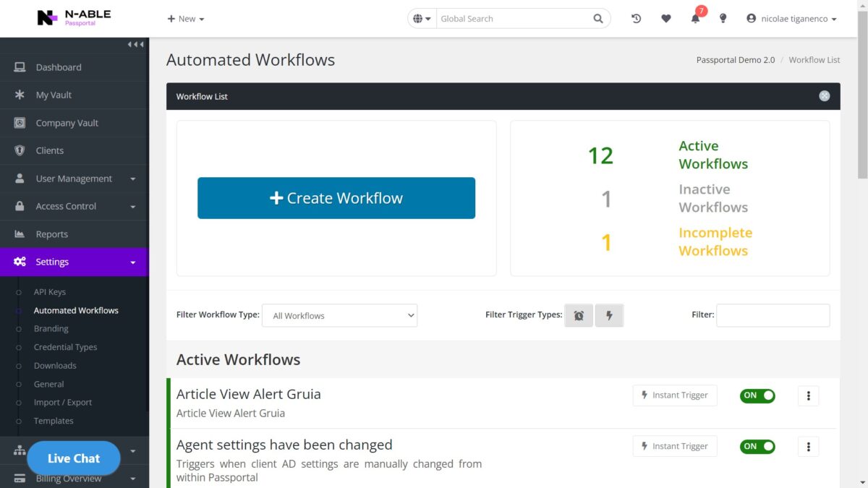
Task: Click the Inactive Workflows label
Action: click(x=713, y=198)
